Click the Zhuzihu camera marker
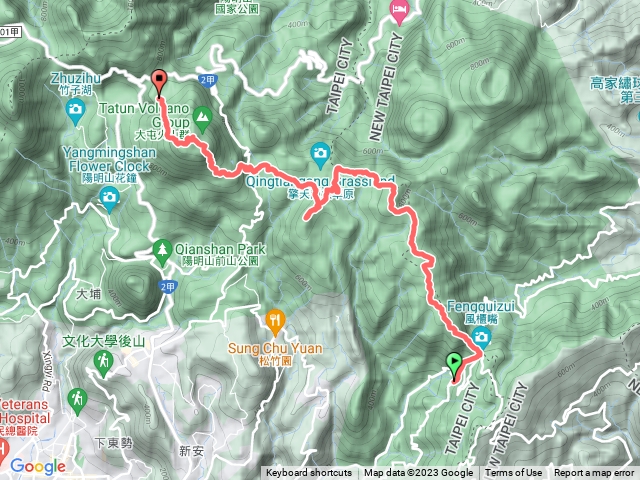 [x=75, y=112]
